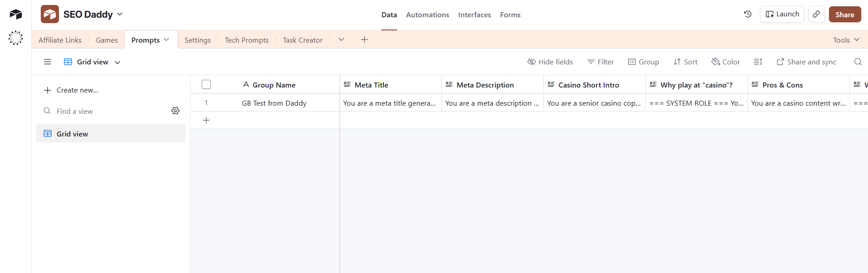Click the row height icon
Viewport: 868px width, 273px height.
[x=758, y=62]
